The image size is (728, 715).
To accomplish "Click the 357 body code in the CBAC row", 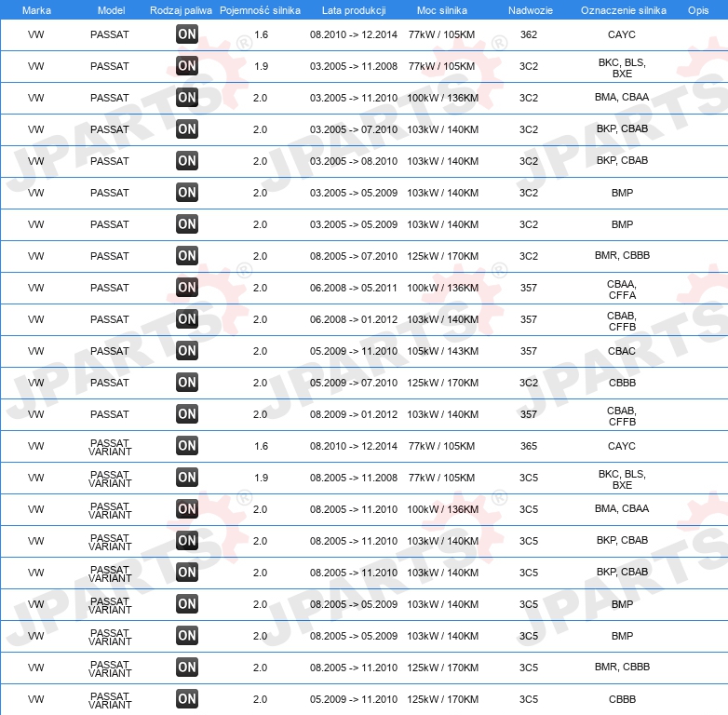I will 529,351.
